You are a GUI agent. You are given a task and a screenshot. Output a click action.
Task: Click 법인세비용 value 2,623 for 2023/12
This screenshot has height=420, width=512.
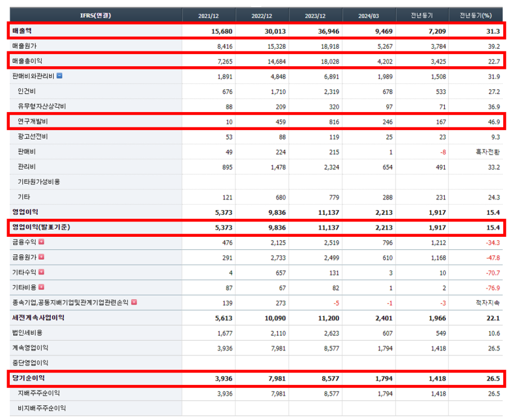click(331, 333)
